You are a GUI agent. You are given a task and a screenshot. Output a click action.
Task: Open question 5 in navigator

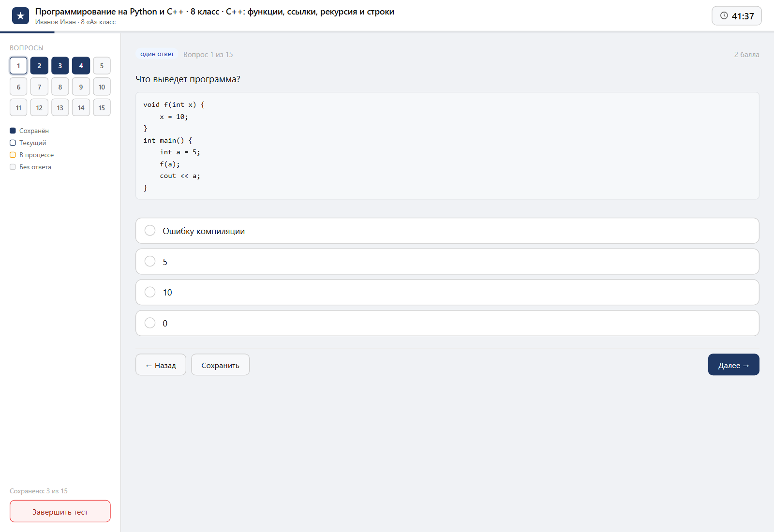click(x=102, y=66)
